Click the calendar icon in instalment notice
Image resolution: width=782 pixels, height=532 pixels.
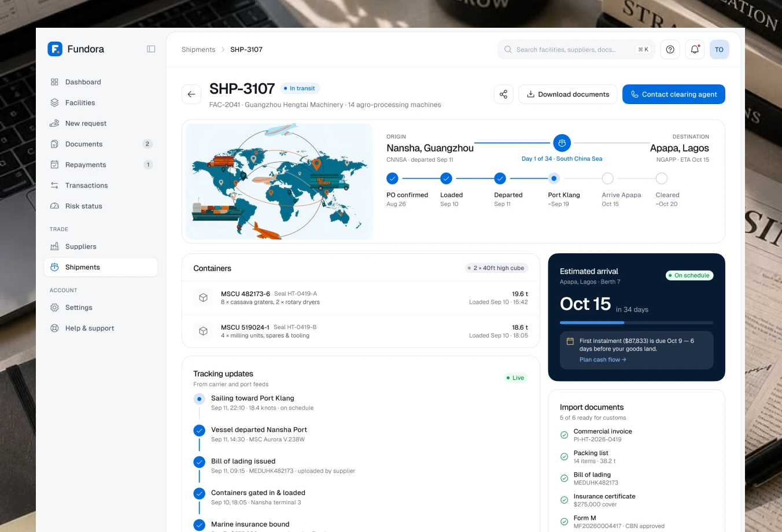tap(570, 341)
